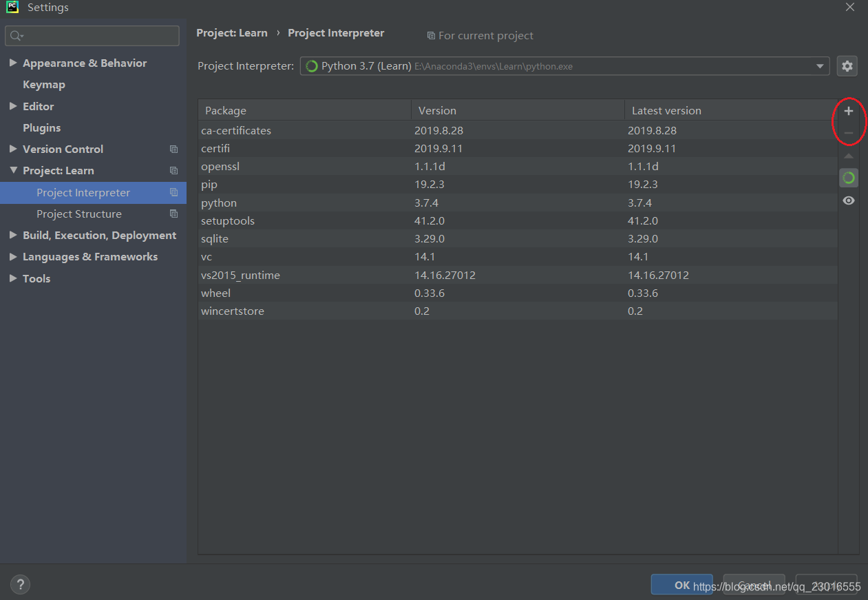
Task: Toggle Show early releases eye icon
Action: (849, 200)
